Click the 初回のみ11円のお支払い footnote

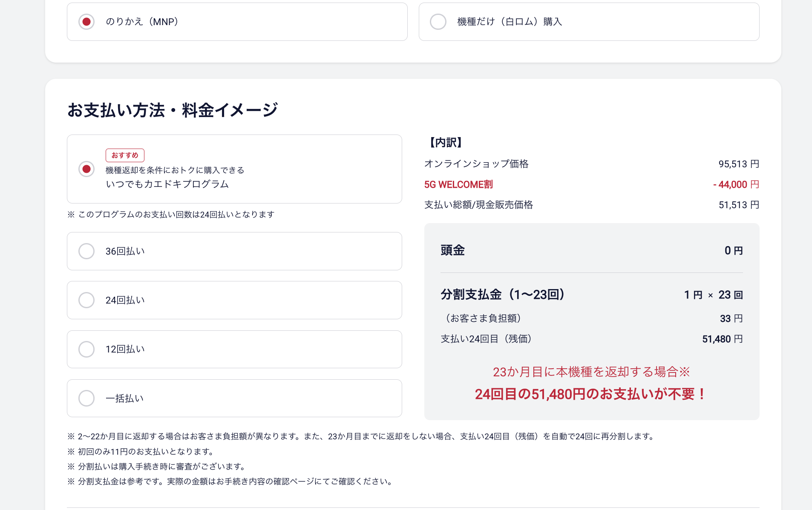(x=145, y=451)
